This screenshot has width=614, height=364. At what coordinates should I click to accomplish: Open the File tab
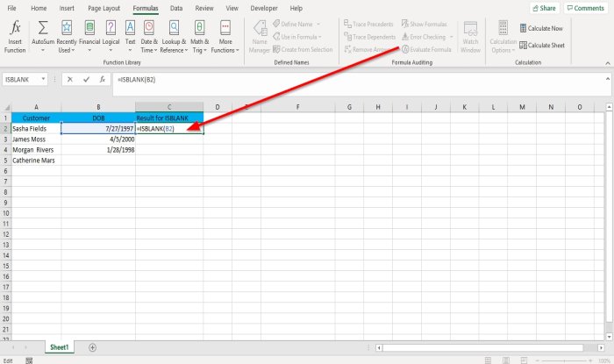[x=11, y=8]
